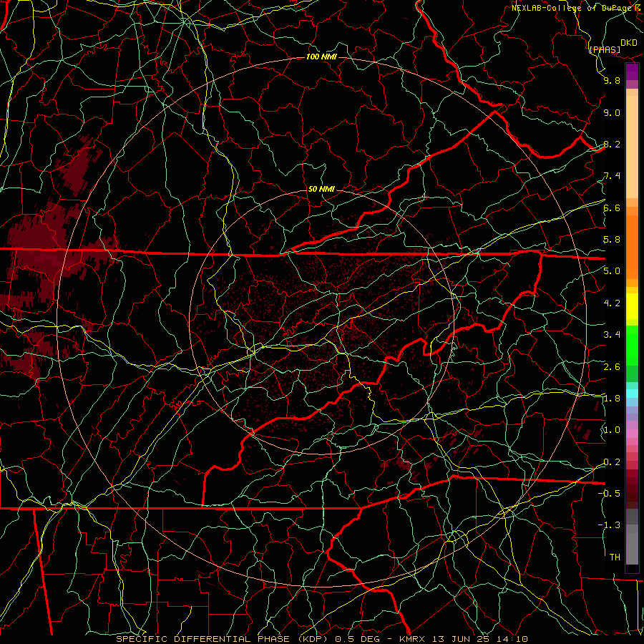The height and width of the screenshot is (644, 644).
Task: Pick the bright yellow segment of color scale
Action: pos(632,306)
